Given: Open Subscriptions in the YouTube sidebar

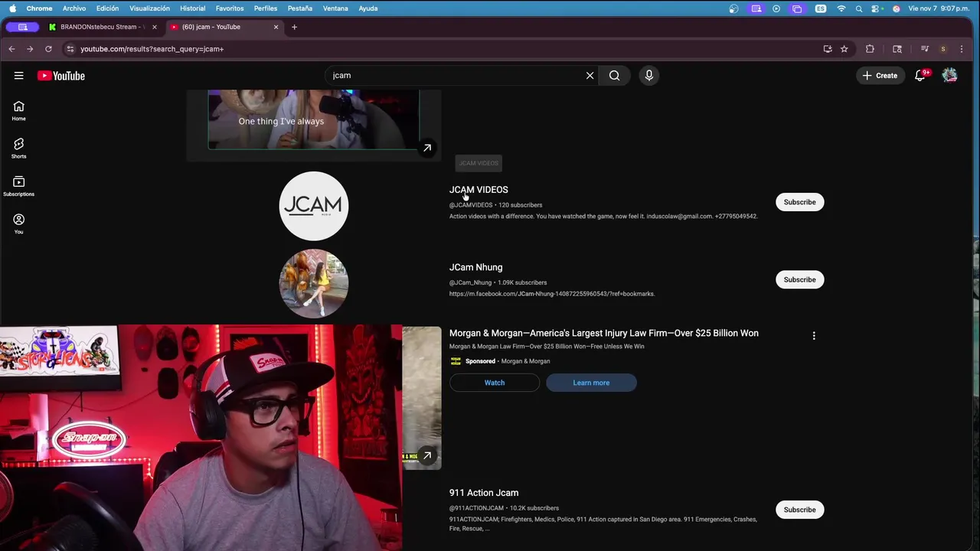Looking at the screenshot, I should [18, 186].
